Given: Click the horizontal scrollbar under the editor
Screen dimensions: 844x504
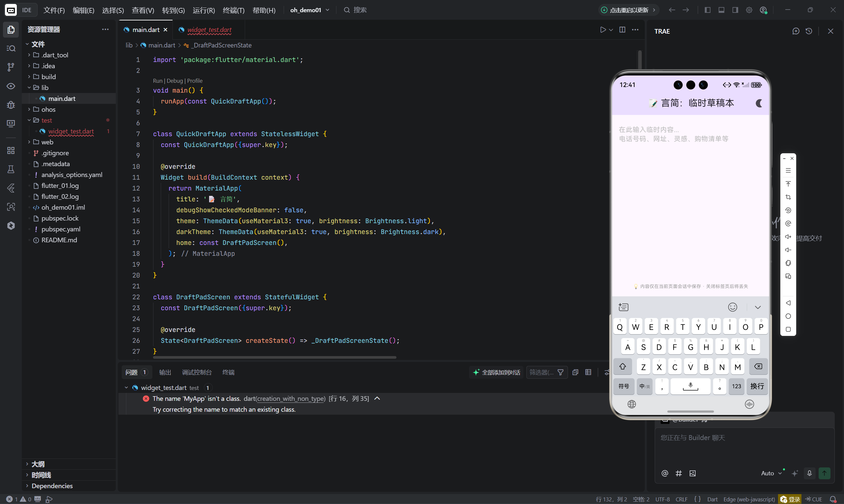Looking at the screenshot, I should [274, 357].
